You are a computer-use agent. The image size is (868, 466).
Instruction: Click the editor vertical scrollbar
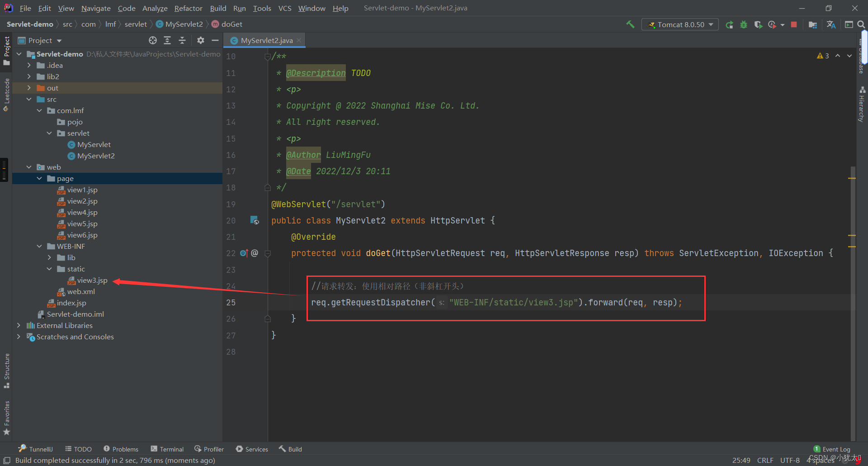tap(853, 303)
